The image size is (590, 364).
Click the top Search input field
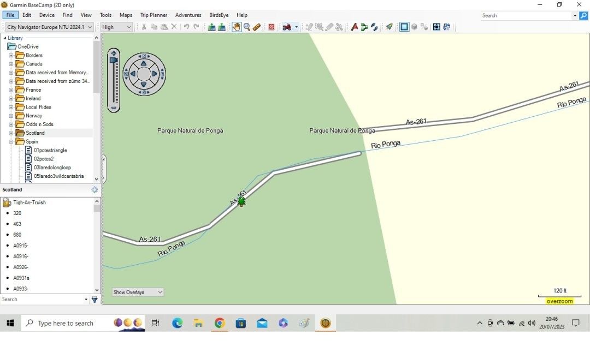click(526, 15)
